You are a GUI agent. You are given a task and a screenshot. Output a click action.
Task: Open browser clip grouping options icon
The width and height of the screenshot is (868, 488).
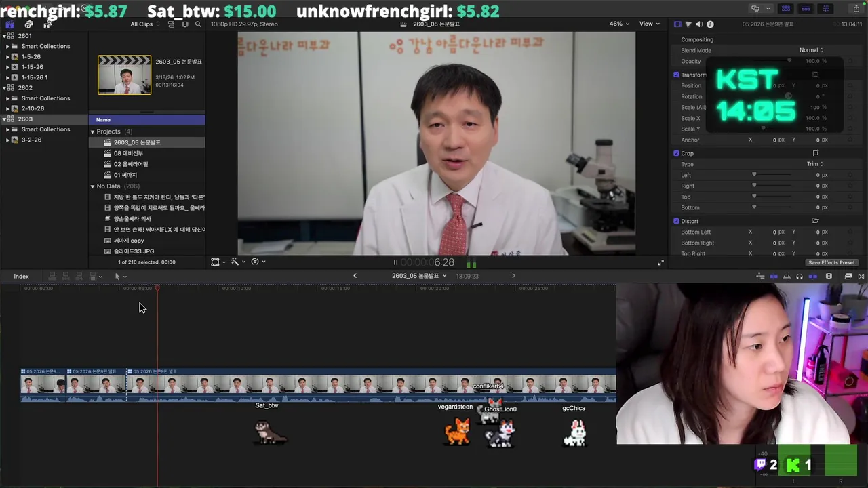coord(185,24)
